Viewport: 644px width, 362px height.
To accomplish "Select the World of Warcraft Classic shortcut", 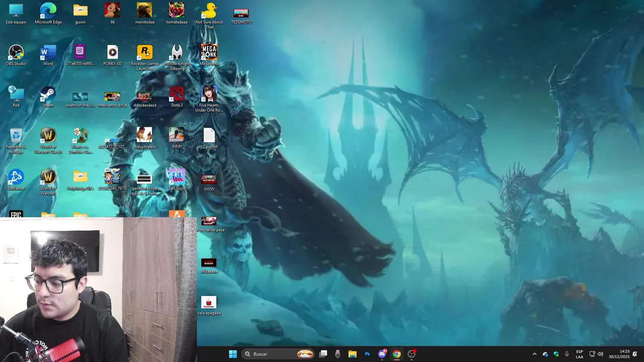I will click(x=48, y=141).
